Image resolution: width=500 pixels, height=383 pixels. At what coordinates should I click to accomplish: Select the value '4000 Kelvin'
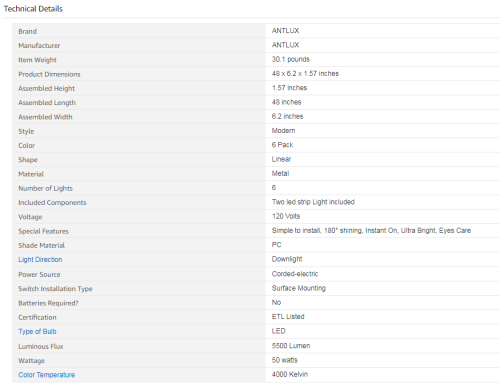(x=290, y=374)
